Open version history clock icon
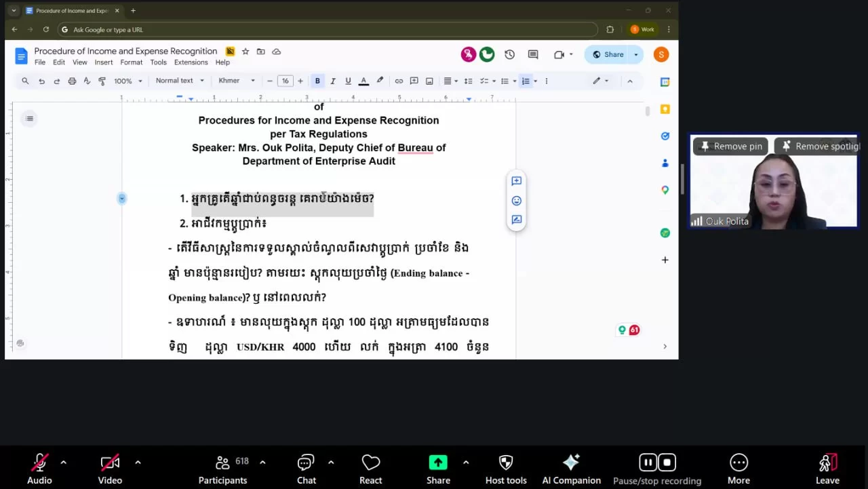The height and width of the screenshot is (489, 868). coord(509,55)
